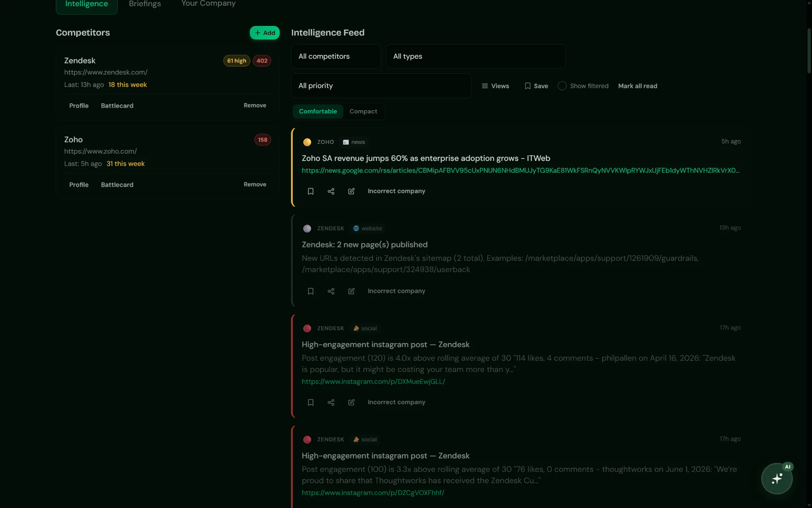Edit the Zendesk new pages published item
Image resolution: width=812 pixels, height=508 pixels.
(351, 291)
